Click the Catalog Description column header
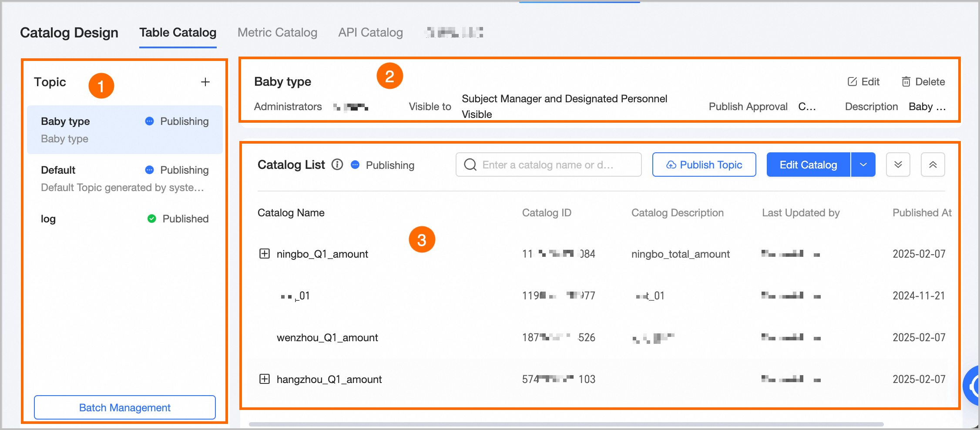The width and height of the screenshot is (980, 430). (678, 213)
